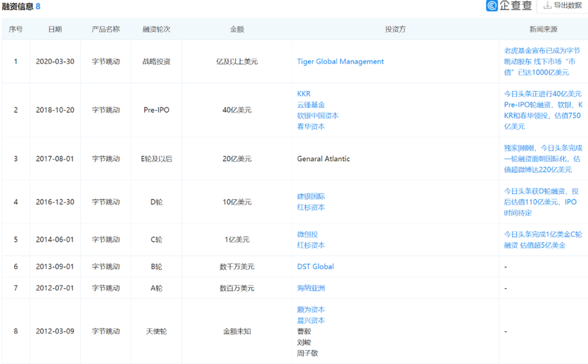588x364 pixels.
Task: Click the 顺为资本 investor link
Action: pyautogui.click(x=310, y=310)
